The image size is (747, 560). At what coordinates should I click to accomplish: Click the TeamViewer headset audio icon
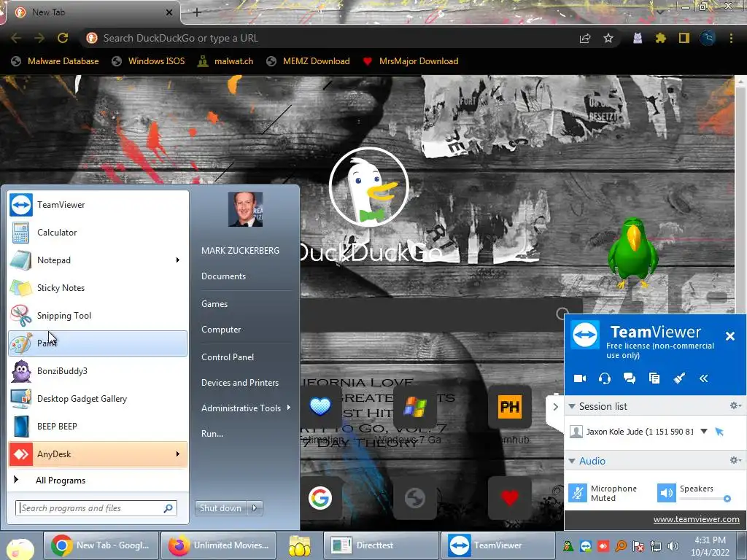point(605,378)
